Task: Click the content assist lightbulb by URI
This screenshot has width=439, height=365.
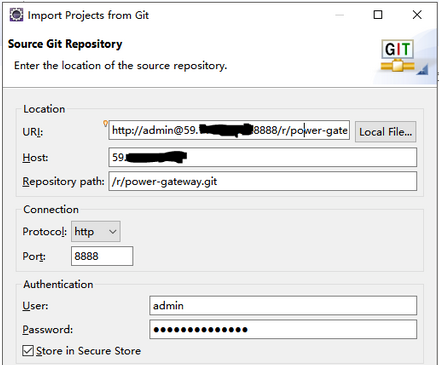Action: [105, 124]
